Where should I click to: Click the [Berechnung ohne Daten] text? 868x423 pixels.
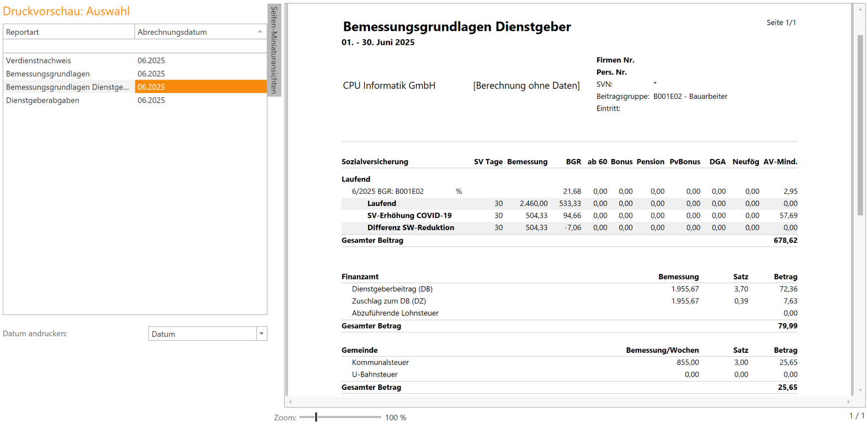(526, 86)
